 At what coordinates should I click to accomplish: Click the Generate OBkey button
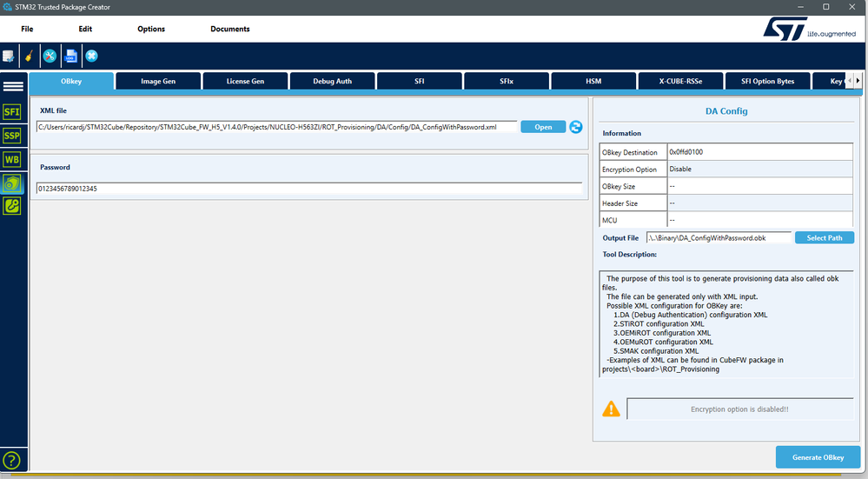pyautogui.click(x=818, y=457)
